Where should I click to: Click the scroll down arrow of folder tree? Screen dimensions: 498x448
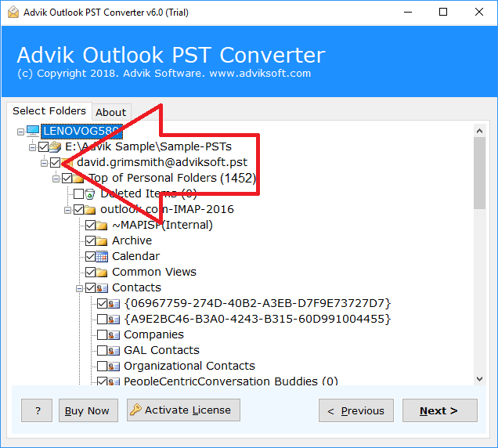click(x=479, y=379)
